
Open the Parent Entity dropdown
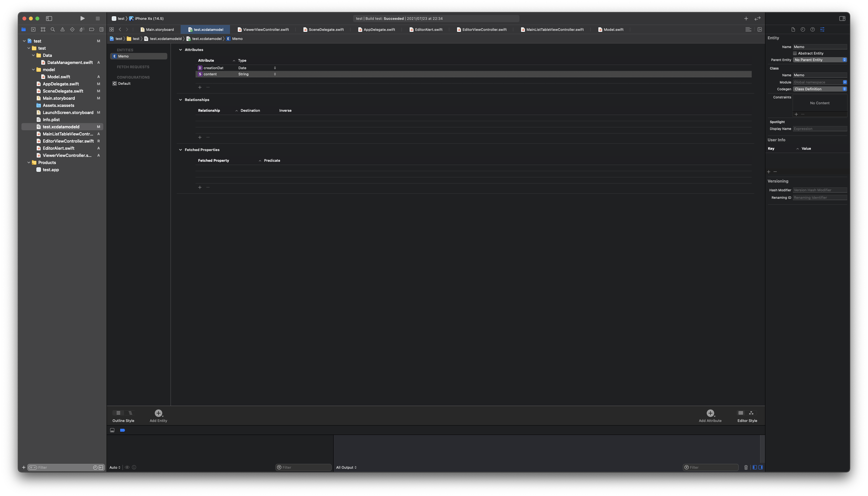click(x=820, y=60)
